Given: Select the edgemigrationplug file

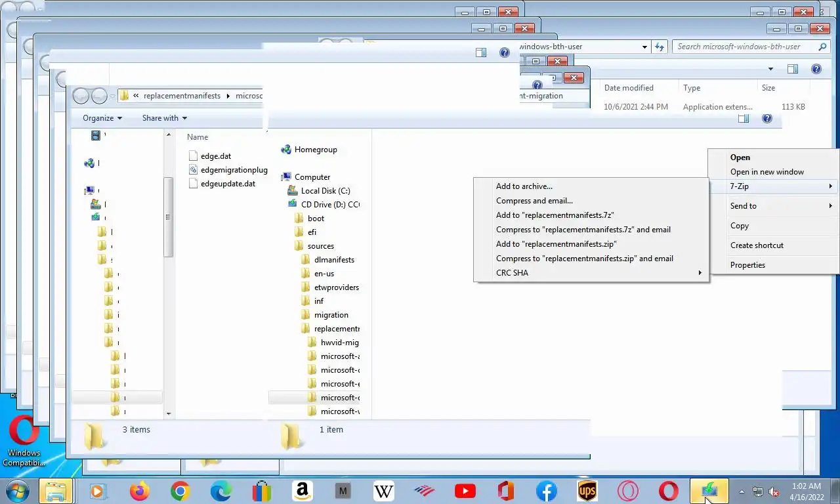Looking at the screenshot, I should pos(228,170).
